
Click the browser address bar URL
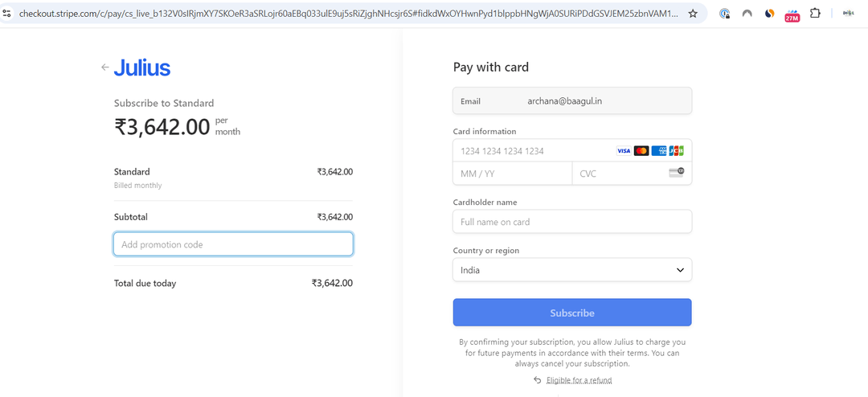[346, 14]
